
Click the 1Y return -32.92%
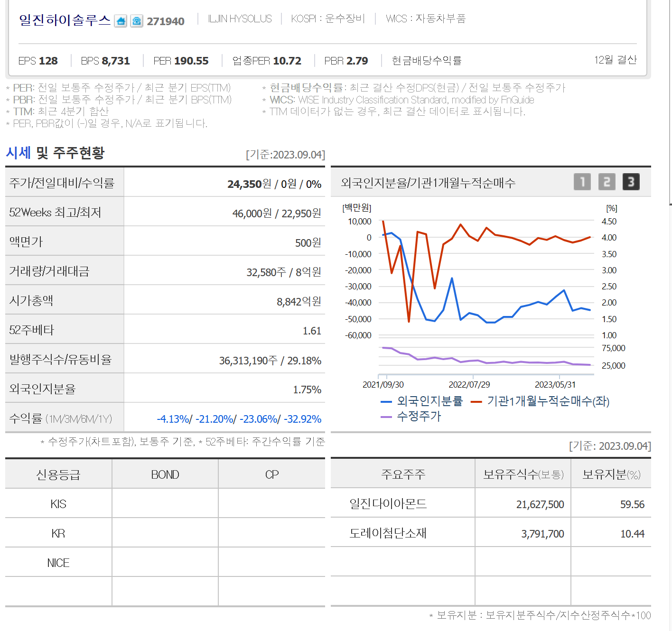[302, 419]
